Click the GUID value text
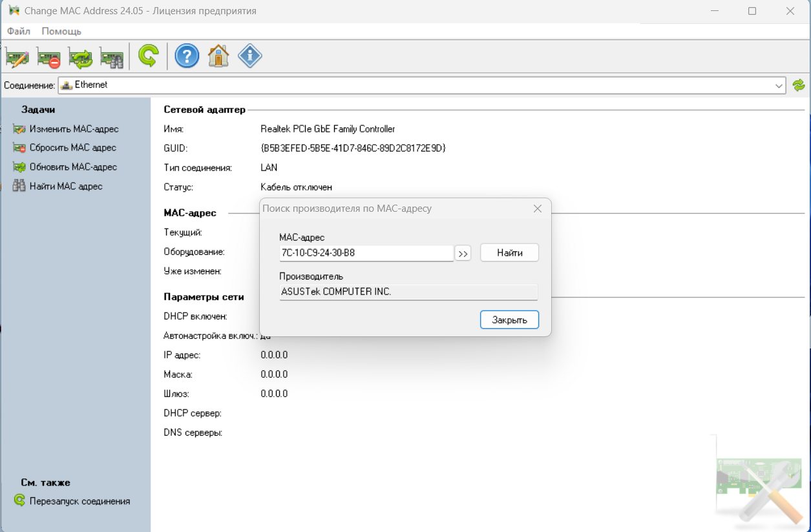The height and width of the screenshot is (532, 811). (x=353, y=148)
